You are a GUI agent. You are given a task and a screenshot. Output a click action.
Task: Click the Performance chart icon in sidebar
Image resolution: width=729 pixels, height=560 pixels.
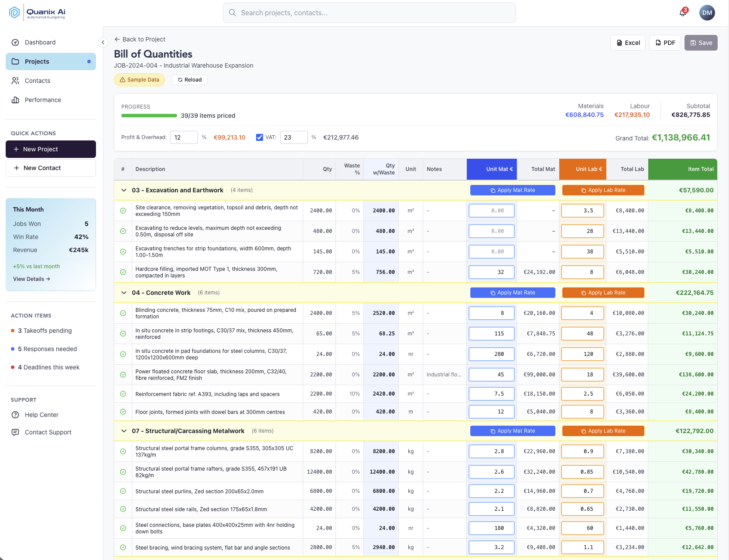click(x=15, y=100)
